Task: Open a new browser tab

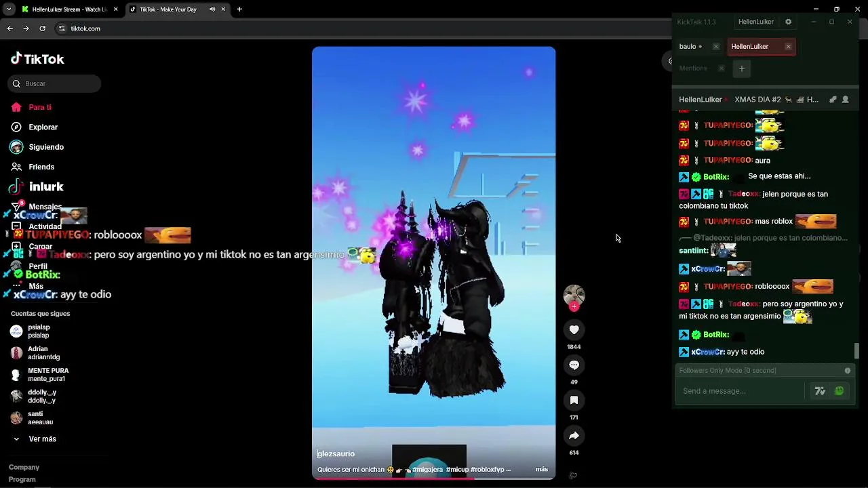Action: (239, 9)
